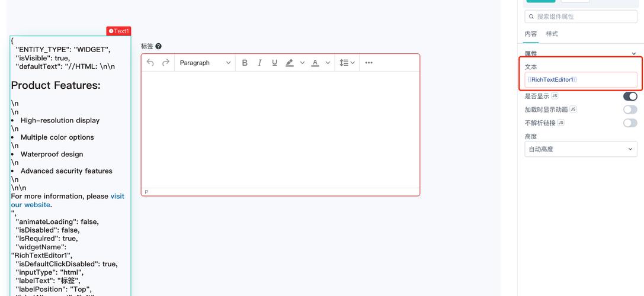Screen dimensions: 644x296
Task: Toggle the 是否显示 switch off
Action: tap(630, 96)
